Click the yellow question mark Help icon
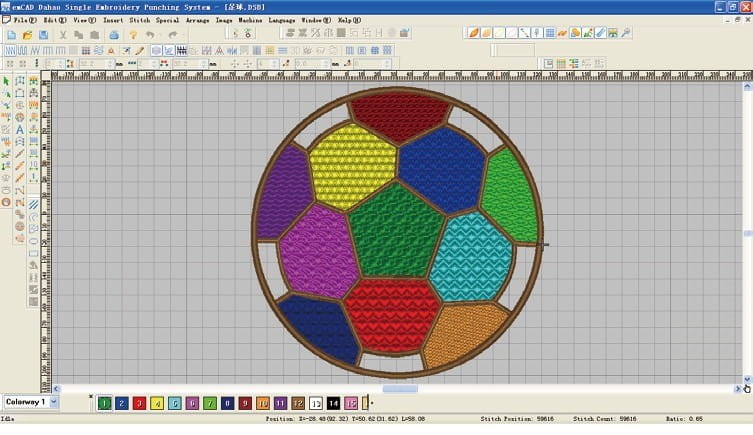This screenshot has height=435, width=753. tap(131, 35)
